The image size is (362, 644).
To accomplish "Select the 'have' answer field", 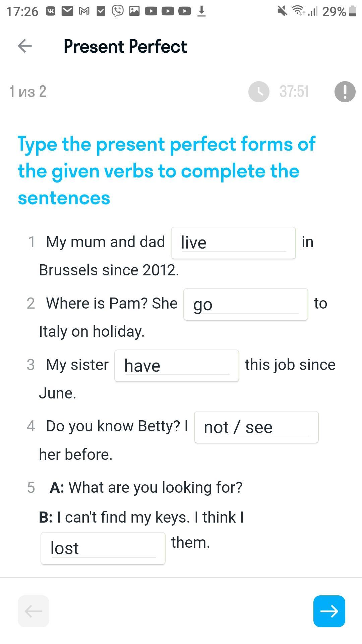I will tap(177, 366).
